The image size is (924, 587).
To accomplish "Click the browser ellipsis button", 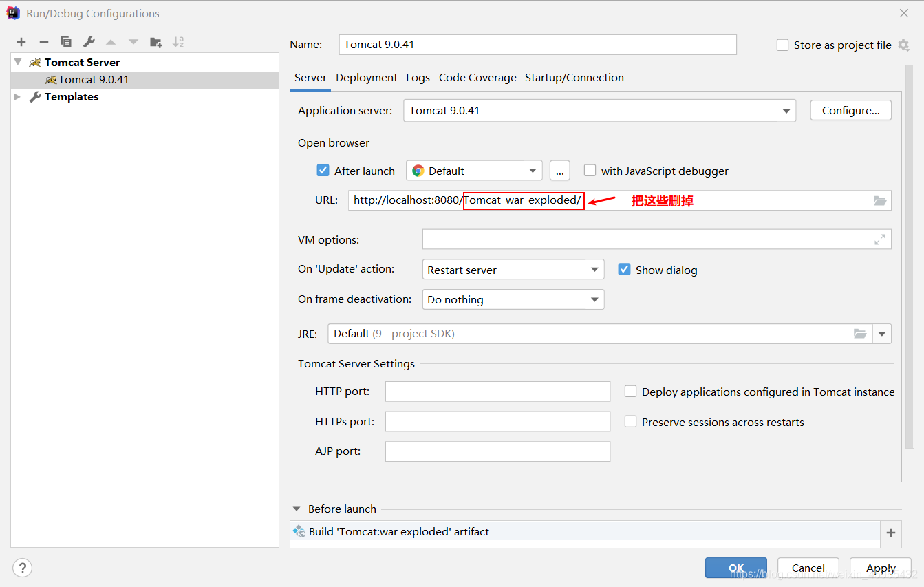I will 560,171.
